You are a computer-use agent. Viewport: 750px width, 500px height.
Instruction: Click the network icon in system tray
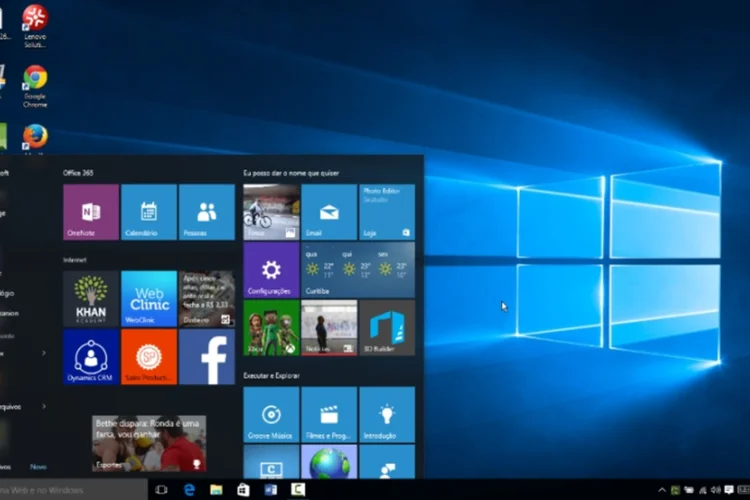tap(703, 489)
